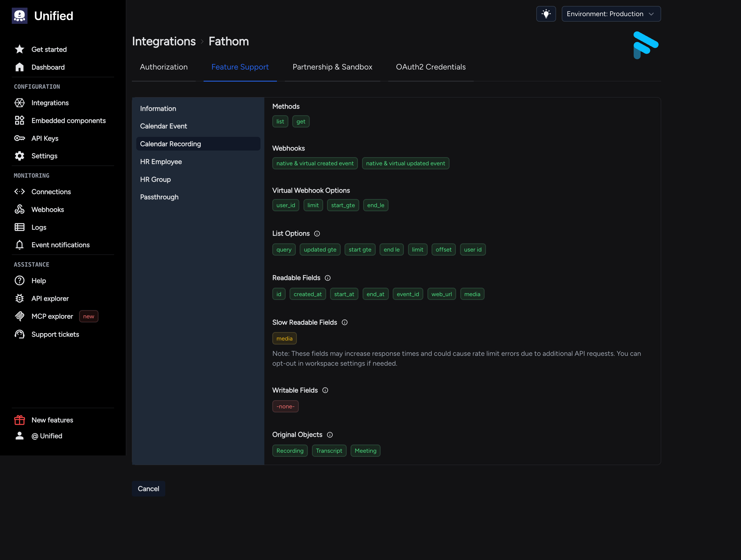741x560 pixels.
Task: Select Passthrough in feature list
Action: (x=159, y=197)
